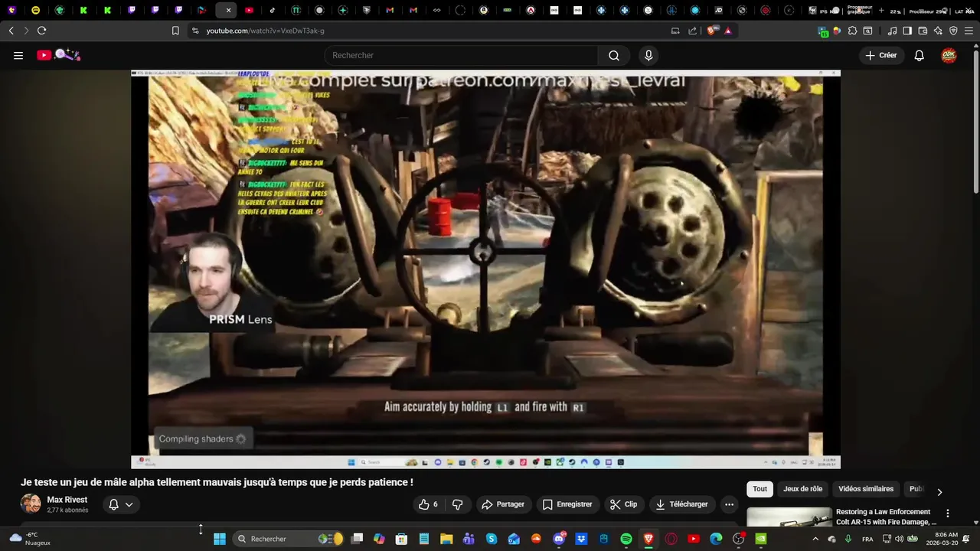This screenshot has height=551, width=980.
Task: Open options for the Restoring a Law Enforcement video
Action: pos(948,514)
